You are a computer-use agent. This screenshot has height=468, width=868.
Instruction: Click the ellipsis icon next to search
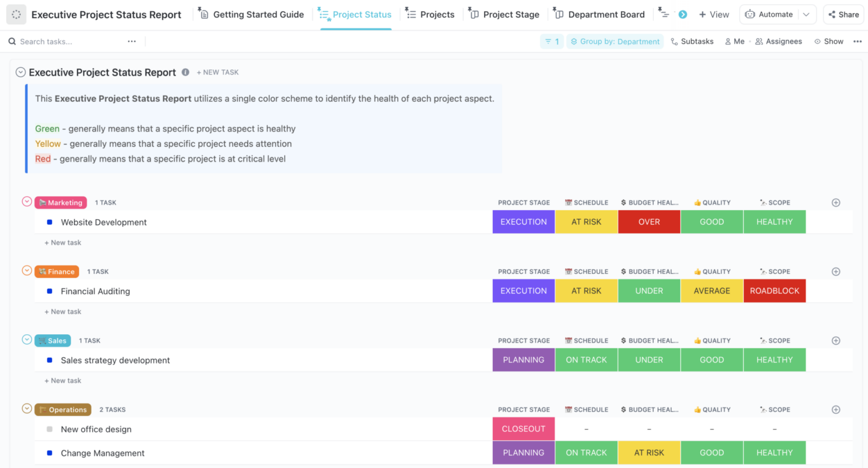pos(131,41)
